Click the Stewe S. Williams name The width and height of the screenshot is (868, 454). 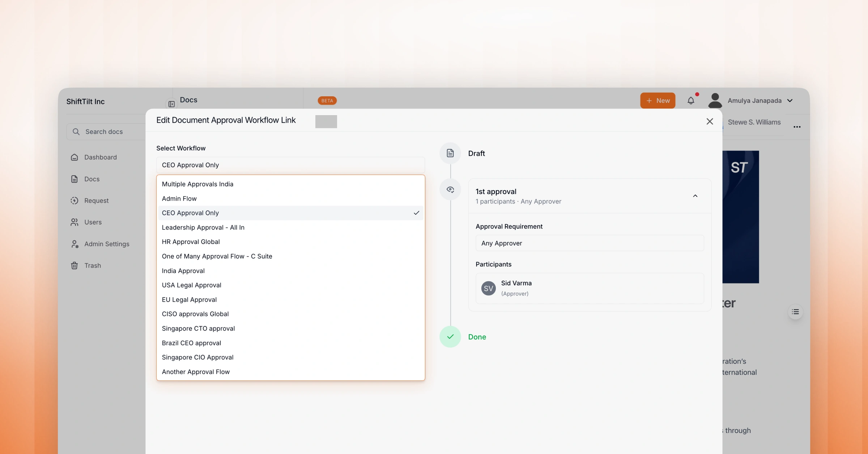754,122
